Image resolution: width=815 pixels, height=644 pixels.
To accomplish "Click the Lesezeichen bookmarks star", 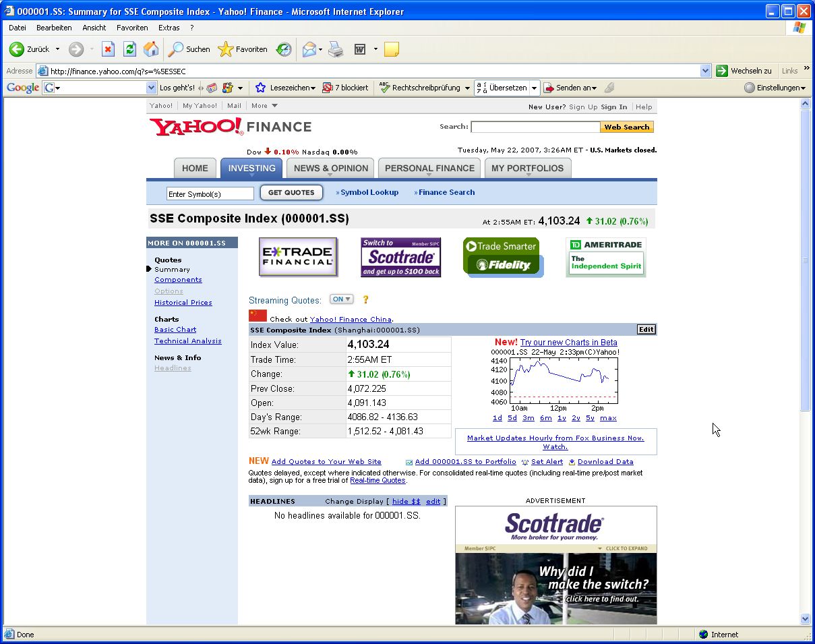I will coord(261,88).
